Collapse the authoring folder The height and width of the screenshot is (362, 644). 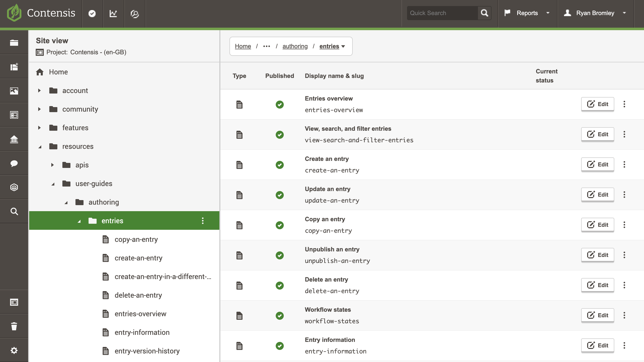[x=66, y=203]
